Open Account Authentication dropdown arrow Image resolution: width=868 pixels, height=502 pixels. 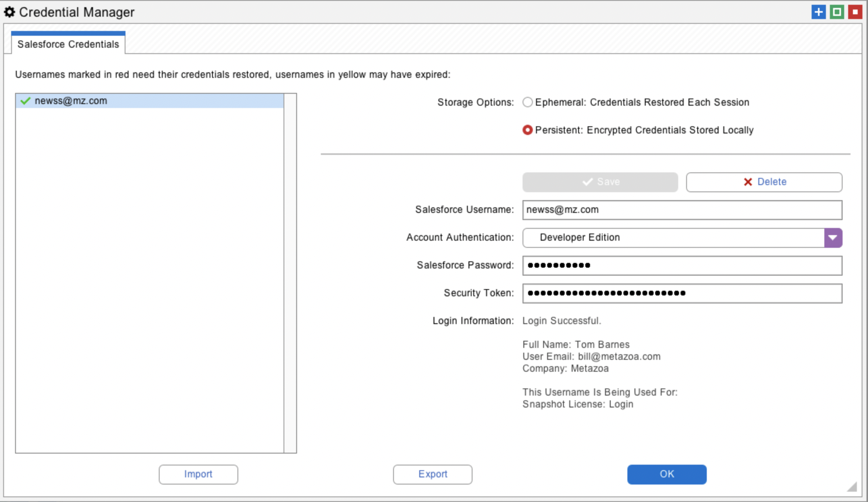pos(833,237)
